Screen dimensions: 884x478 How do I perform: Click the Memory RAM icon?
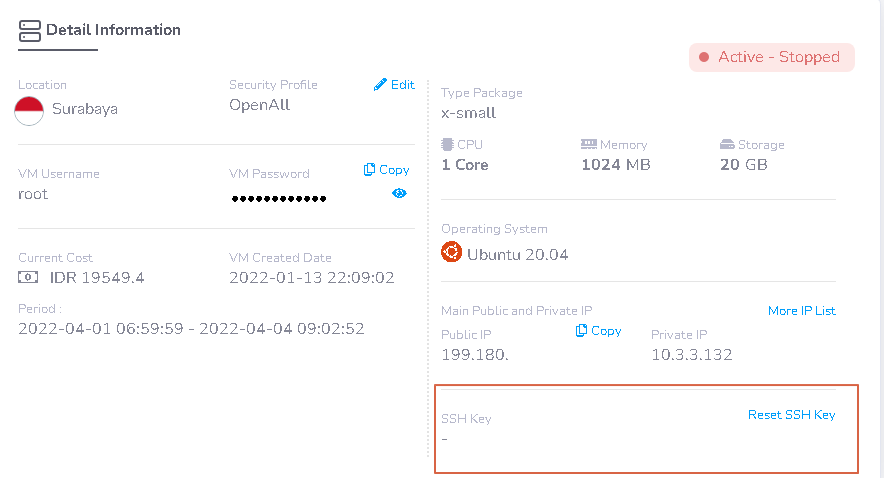(x=589, y=145)
